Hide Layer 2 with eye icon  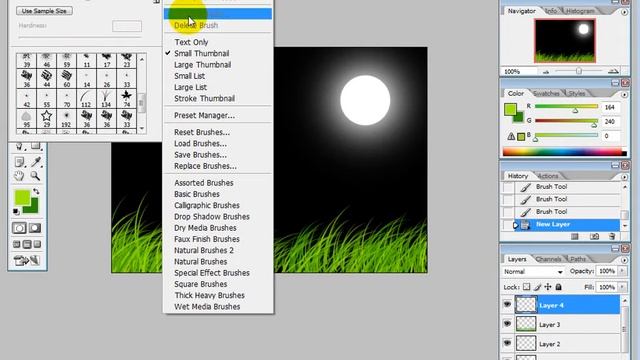pyautogui.click(x=507, y=343)
